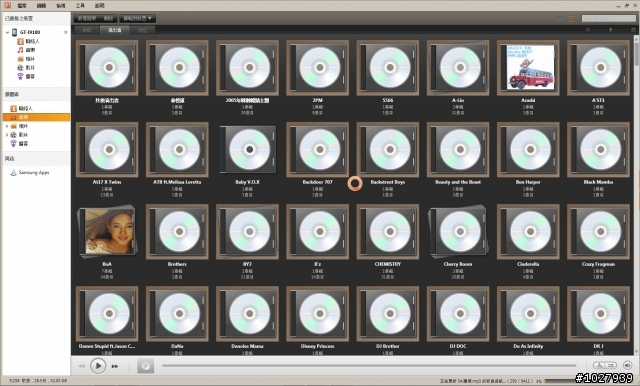Switch to the single-pane view icon
The height and width of the screenshot is (386, 640).
coord(560,18)
